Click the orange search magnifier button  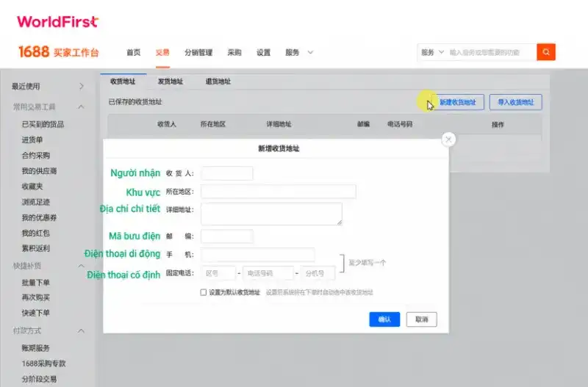point(546,52)
